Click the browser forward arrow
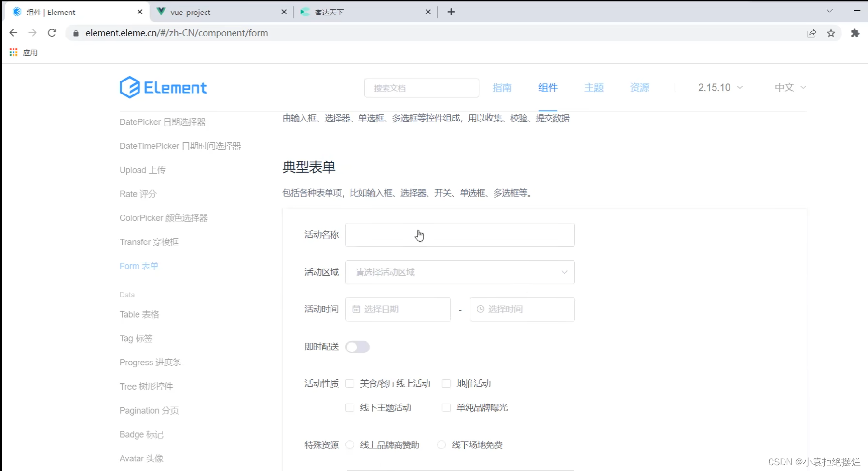Viewport: 868px width, 471px height. tap(32, 33)
